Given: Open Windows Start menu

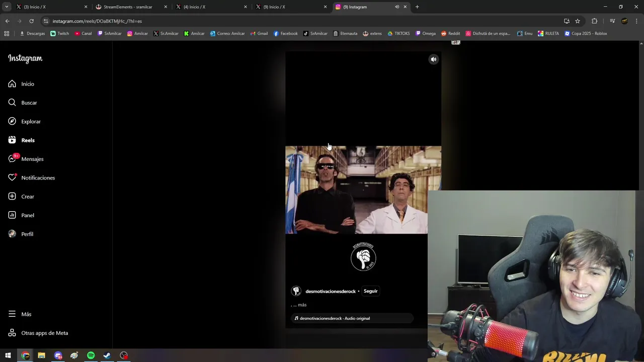Looking at the screenshot, I should point(8,355).
